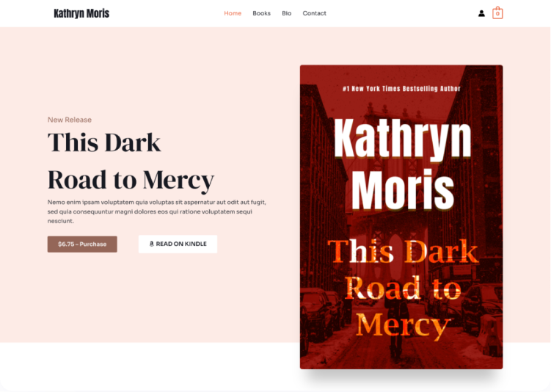Click the Amazon icon on Kindle button
Viewport: 551px width, 392px height.
[x=151, y=244]
